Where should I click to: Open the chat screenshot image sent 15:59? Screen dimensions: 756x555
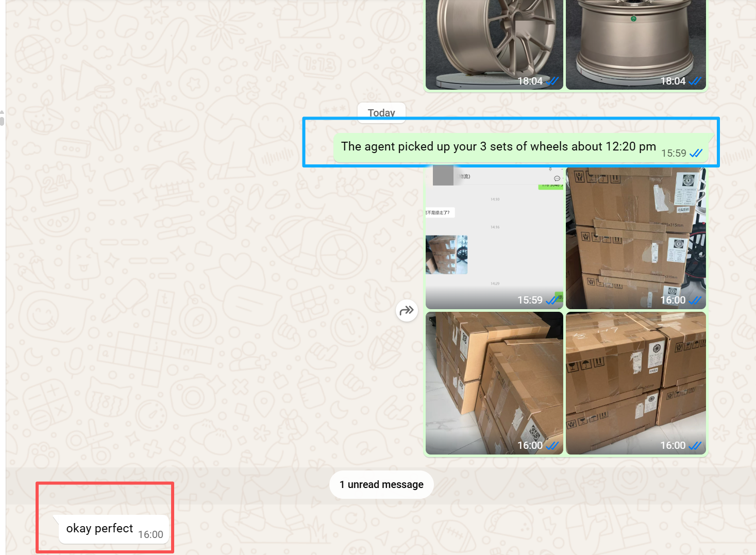click(x=494, y=238)
